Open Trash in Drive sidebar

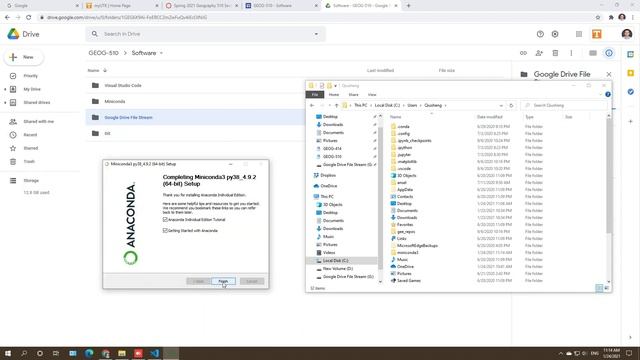coord(29,162)
